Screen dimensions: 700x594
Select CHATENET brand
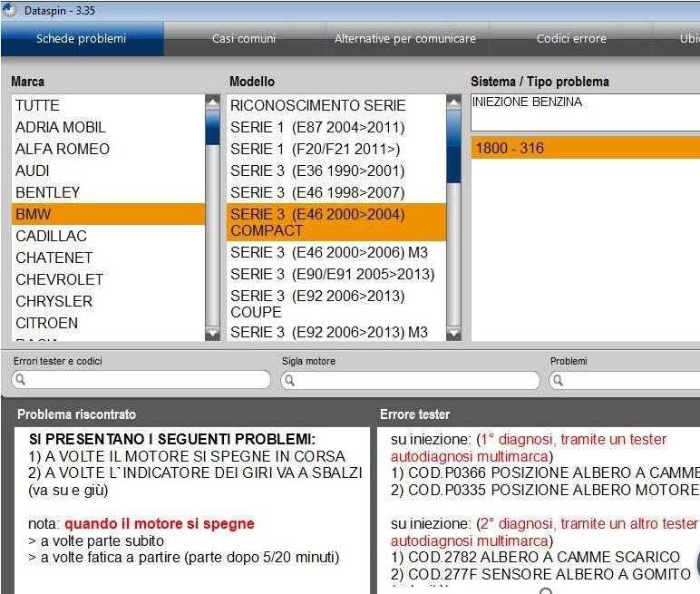coord(108,258)
